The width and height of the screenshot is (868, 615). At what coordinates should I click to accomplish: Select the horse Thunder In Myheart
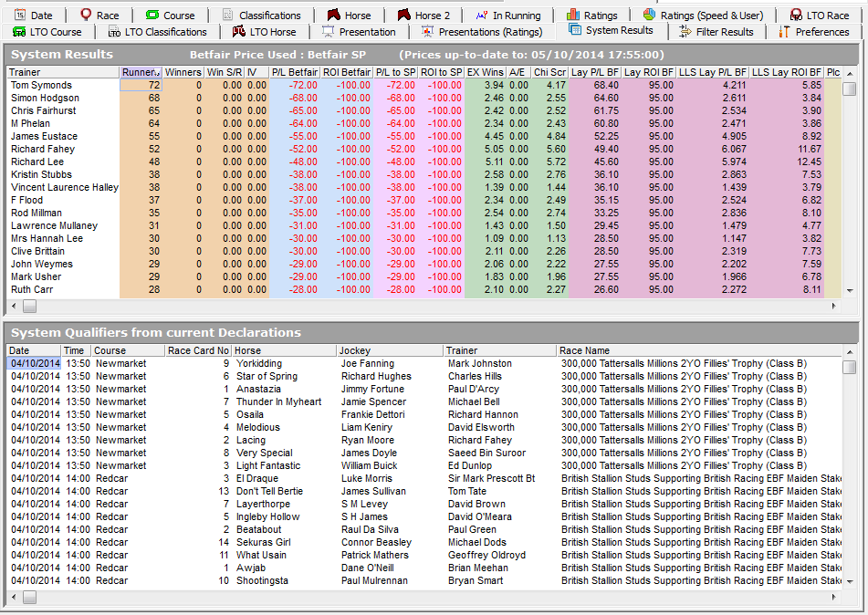[279, 401]
